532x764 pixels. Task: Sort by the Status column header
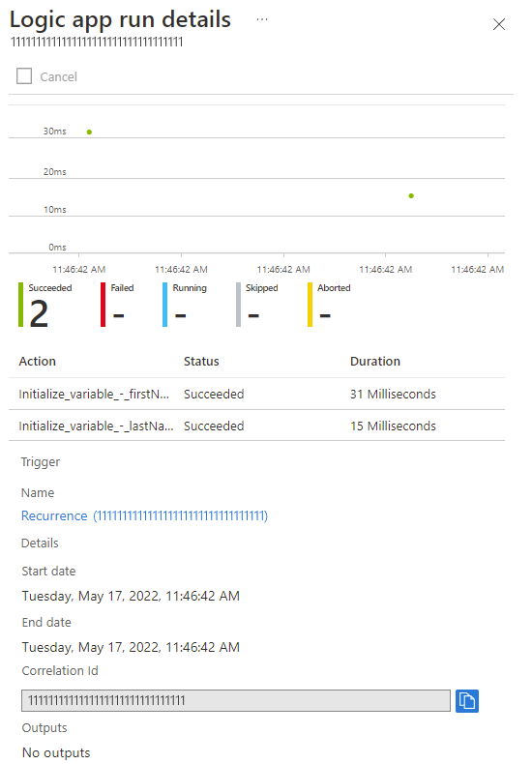(201, 361)
